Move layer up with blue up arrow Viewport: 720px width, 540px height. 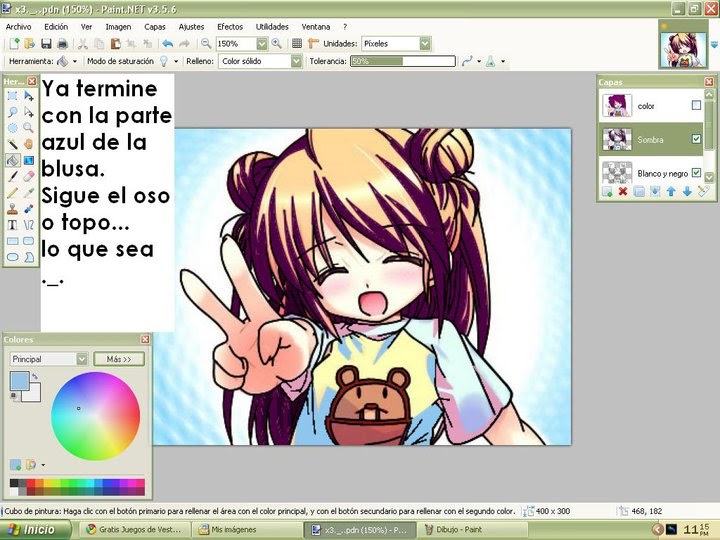coord(671,191)
